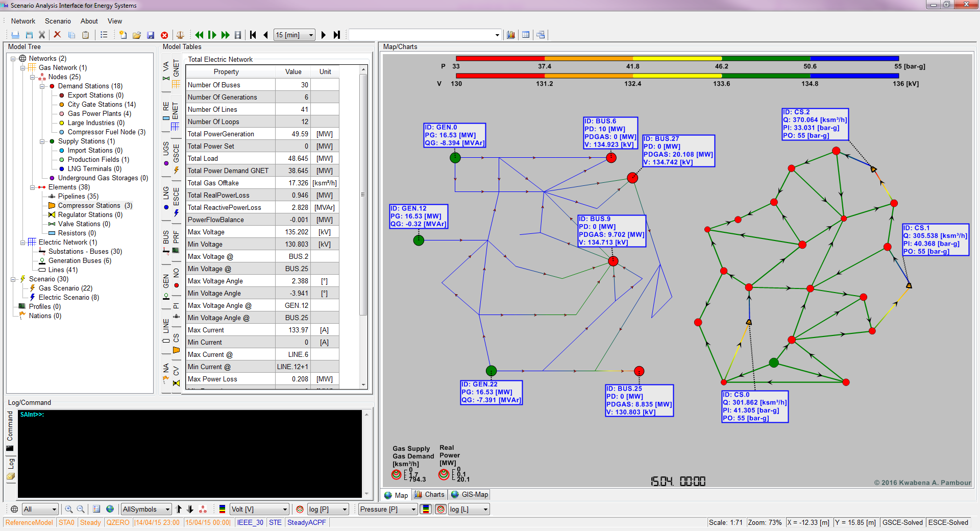Toggle the pressure color legend button
Screen dimensions: 980x531
point(426,509)
